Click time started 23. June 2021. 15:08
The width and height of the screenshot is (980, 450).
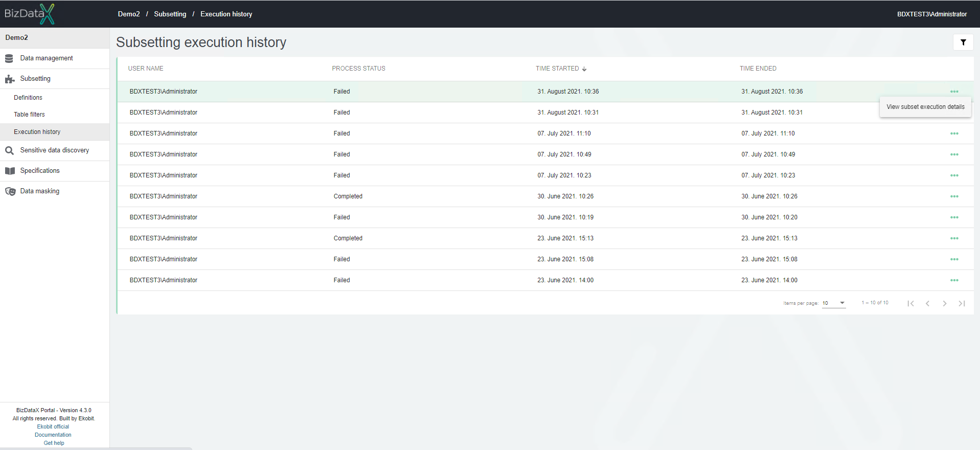(x=565, y=259)
